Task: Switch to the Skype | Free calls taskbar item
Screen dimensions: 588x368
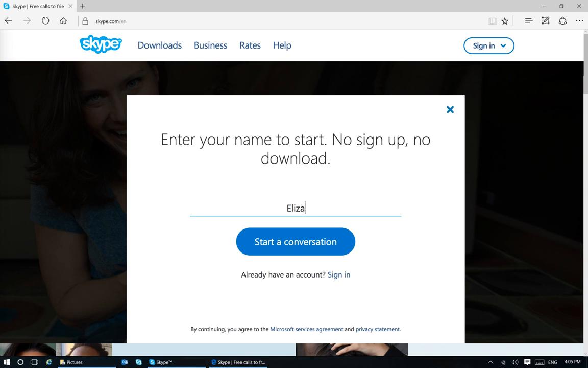Action: point(238,362)
